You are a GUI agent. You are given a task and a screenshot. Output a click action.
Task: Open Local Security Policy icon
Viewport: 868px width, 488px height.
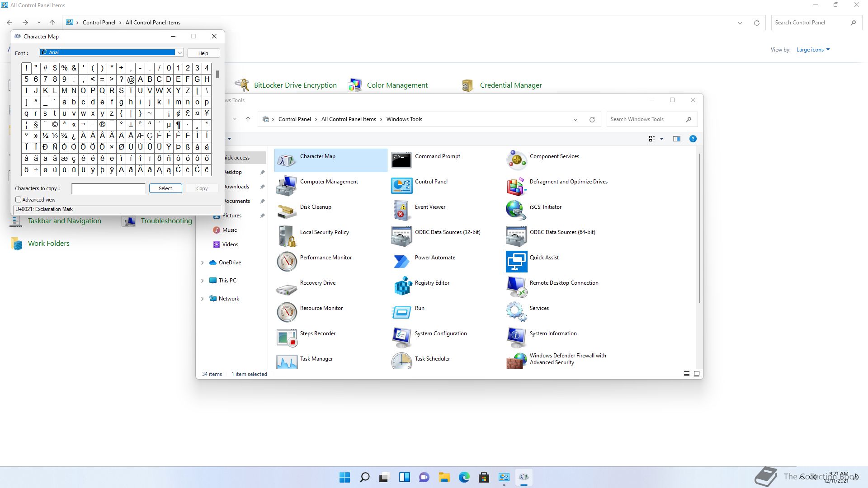tap(287, 236)
